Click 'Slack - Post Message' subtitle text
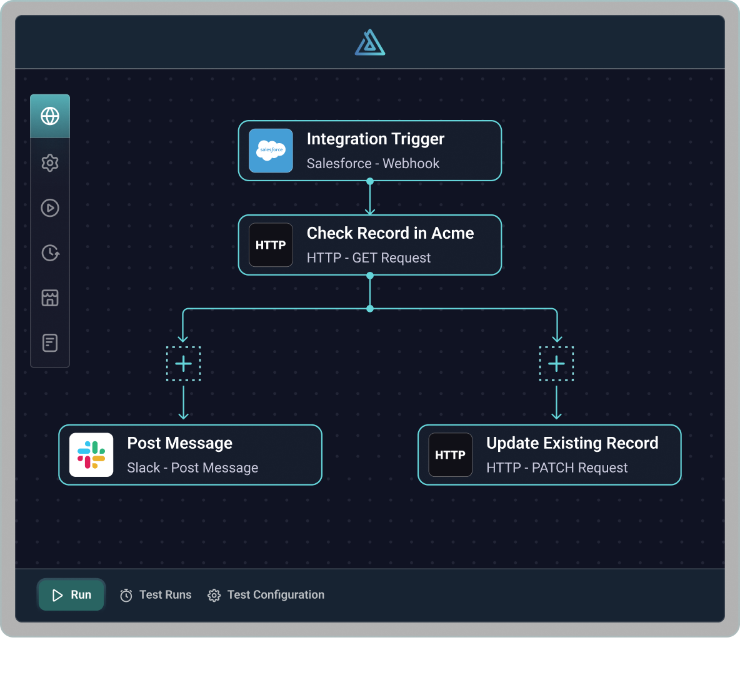 [x=192, y=467]
